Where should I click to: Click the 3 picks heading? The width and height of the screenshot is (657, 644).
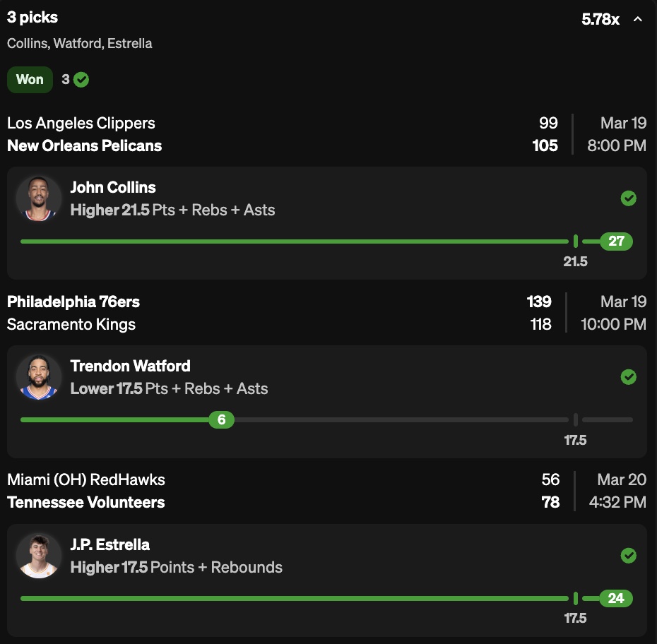coord(32,18)
